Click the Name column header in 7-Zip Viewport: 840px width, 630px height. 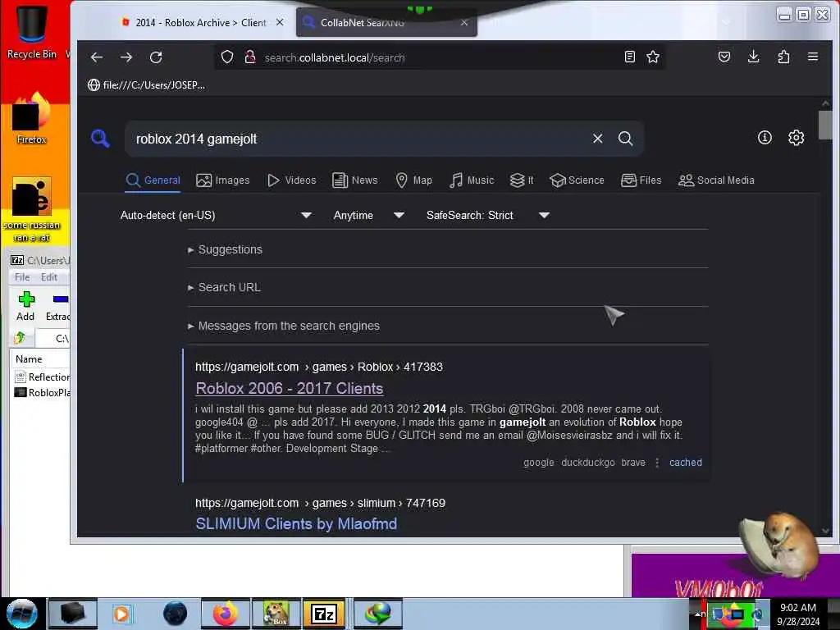point(41,359)
